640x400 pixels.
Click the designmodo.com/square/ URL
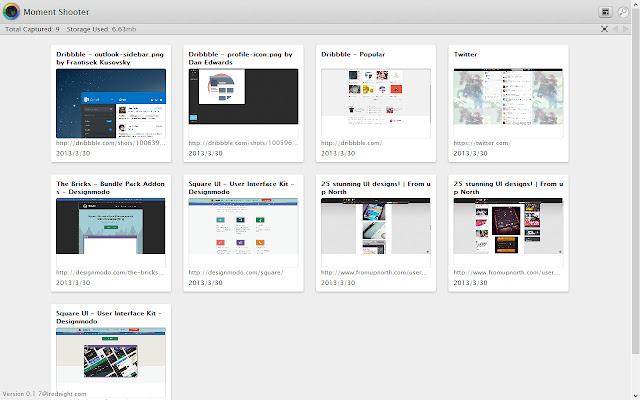tap(236, 272)
